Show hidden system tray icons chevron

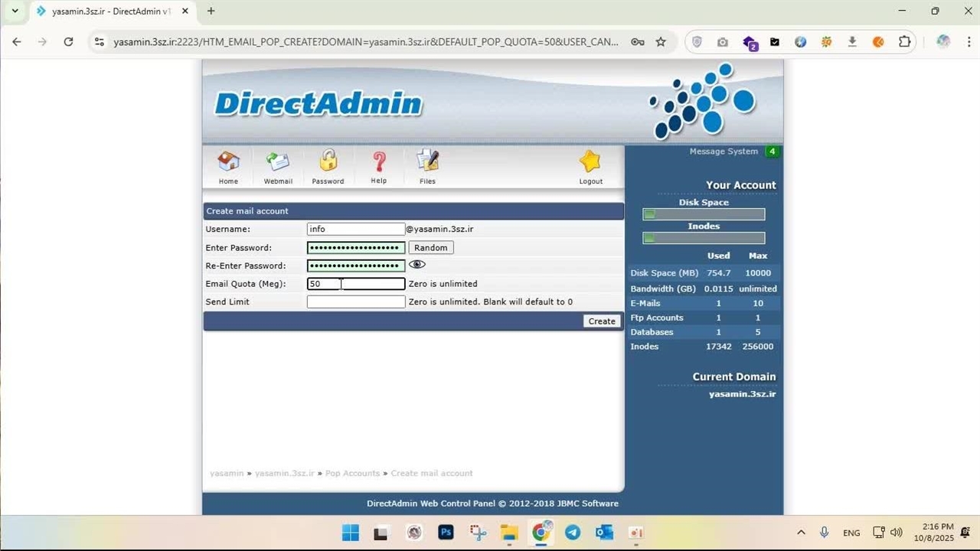pos(801,533)
